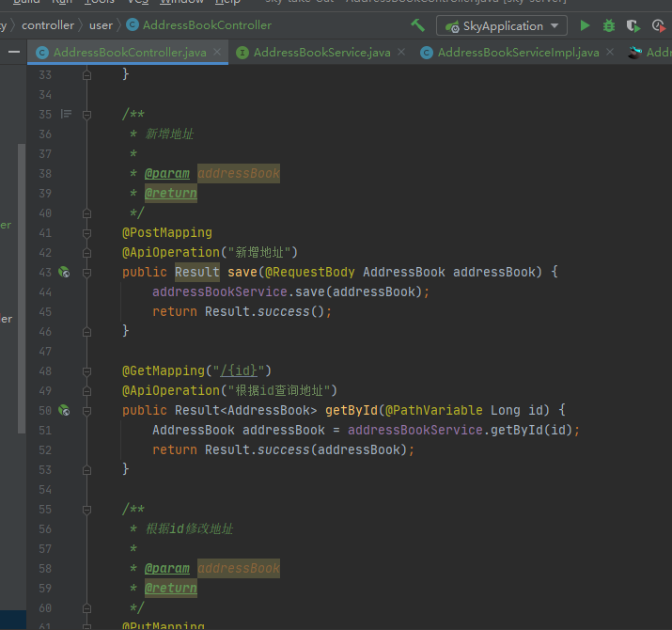Click the @PostMapping annotation
The image size is (672, 630).
(166, 232)
